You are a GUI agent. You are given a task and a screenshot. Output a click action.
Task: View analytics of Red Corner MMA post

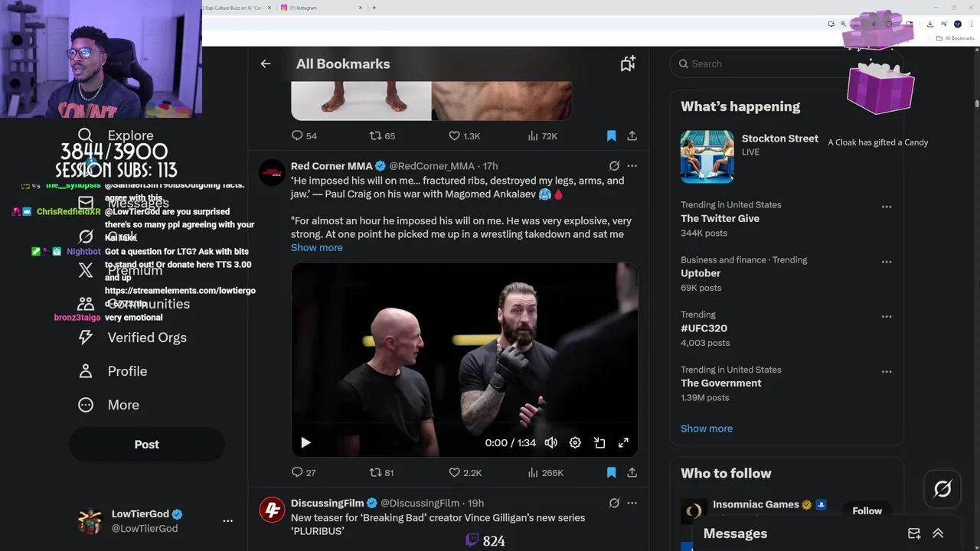click(545, 472)
